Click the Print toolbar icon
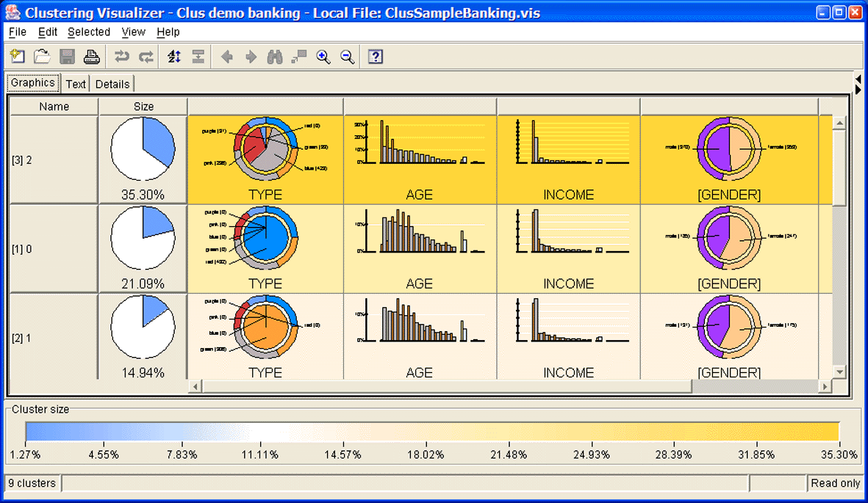 (91, 57)
